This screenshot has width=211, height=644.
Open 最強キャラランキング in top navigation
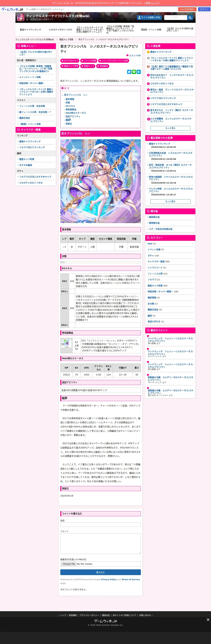coord(30,30)
